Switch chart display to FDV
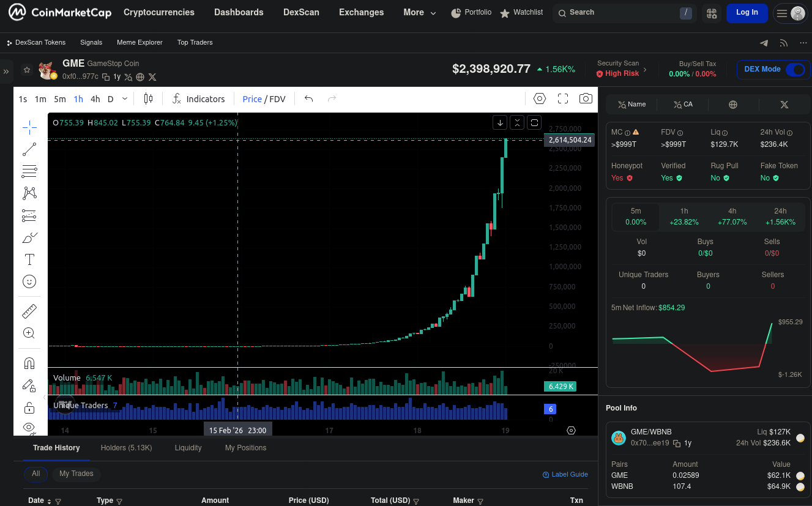 (x=278, y=99)
